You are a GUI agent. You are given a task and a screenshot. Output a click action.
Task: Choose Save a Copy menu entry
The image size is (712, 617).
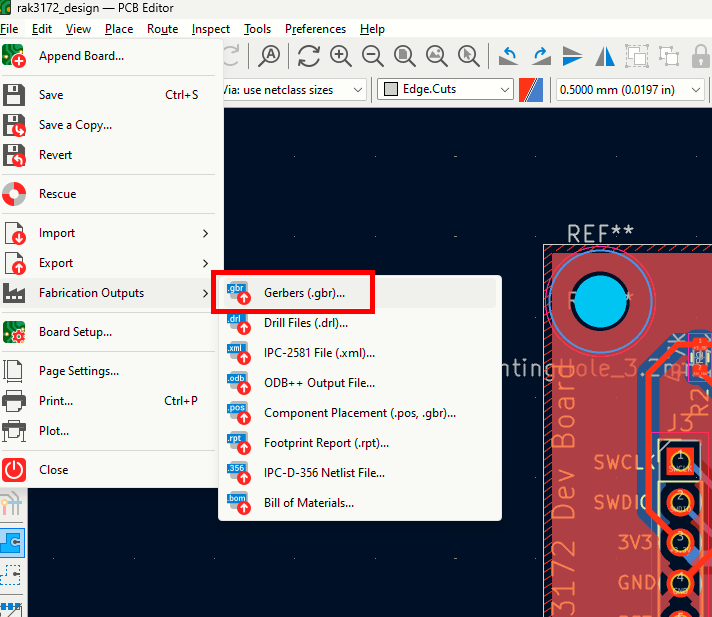pyautogui.click(x=109, y=125)
